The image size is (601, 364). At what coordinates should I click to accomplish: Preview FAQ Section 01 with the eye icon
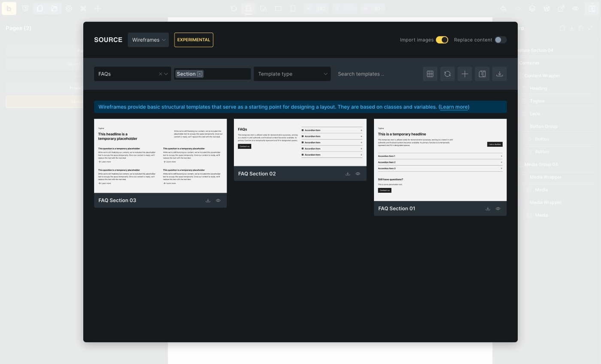[498, 209]
